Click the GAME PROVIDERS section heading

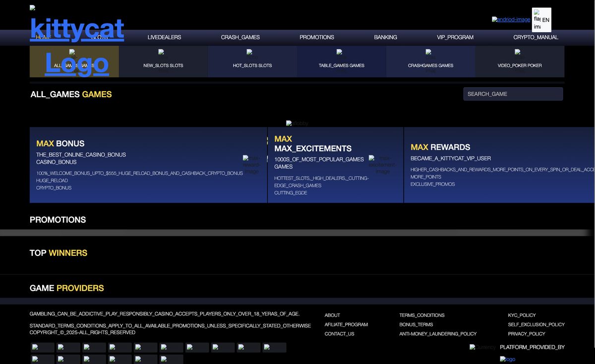(67, 288)
